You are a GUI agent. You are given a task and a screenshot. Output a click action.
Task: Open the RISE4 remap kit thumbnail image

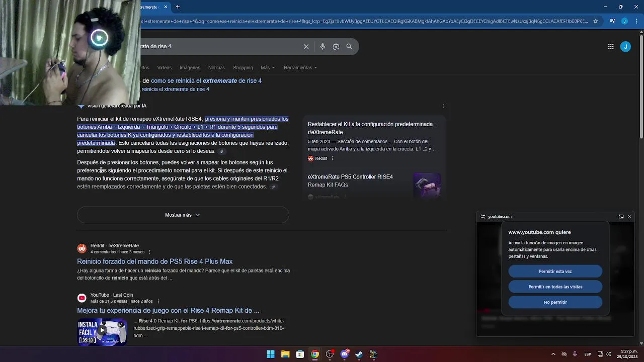tap(427, 185)
